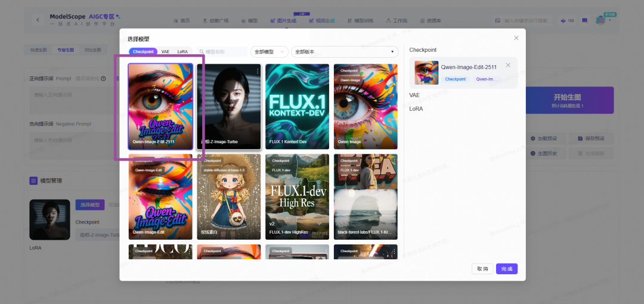The image size is (644, 304).
Task: Open 工作流 in the top navigation
Action: pyautogui.click(x=397, y=20)
